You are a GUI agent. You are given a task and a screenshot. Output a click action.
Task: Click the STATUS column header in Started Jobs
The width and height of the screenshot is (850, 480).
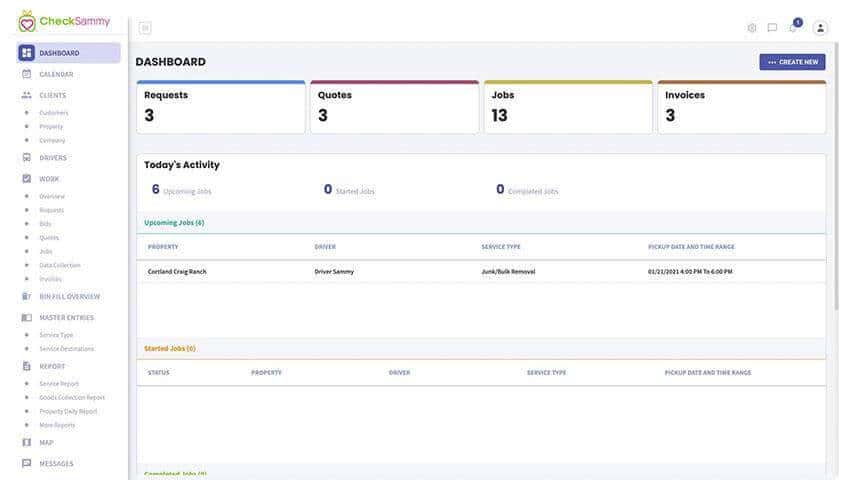158,373
